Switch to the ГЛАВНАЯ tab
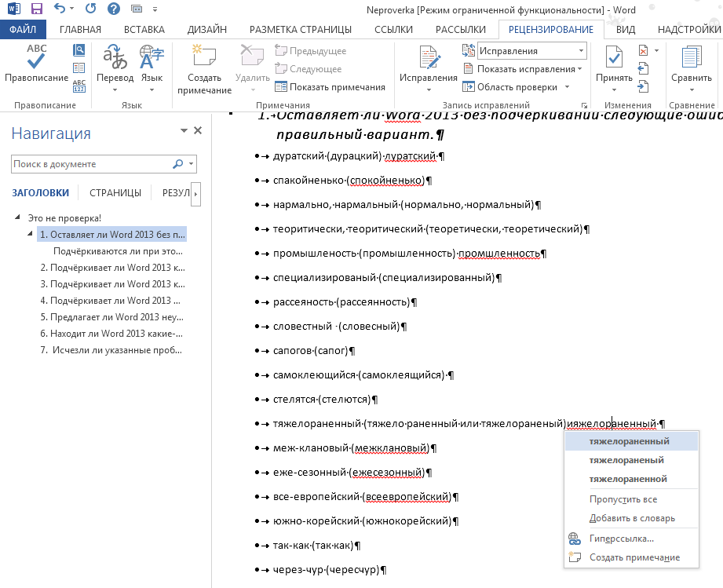Viewport: 723px width, 588px height. pyautogui.click(x=80, y=30)
